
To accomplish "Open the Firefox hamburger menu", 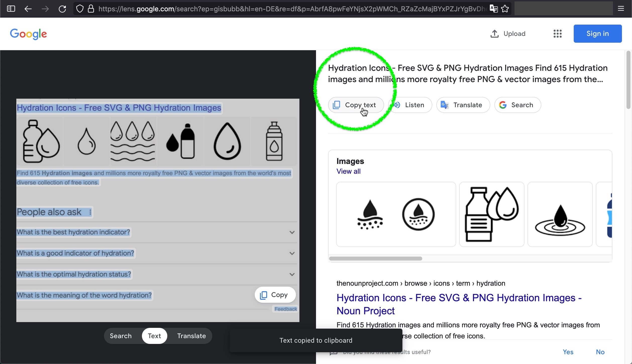I will (621, 9).
